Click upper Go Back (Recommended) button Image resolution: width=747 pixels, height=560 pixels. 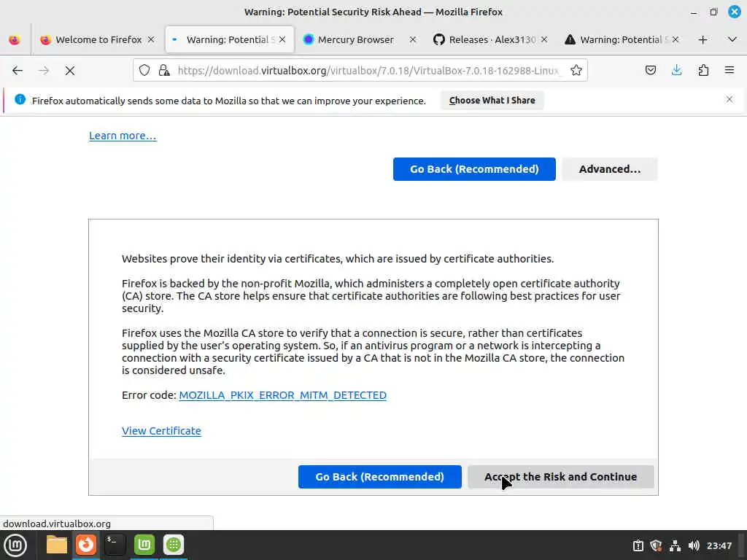[474, 169]
